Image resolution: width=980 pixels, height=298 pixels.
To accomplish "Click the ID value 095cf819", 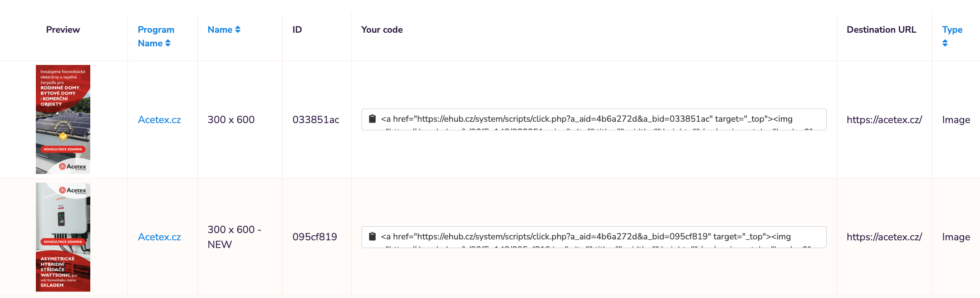I will tap(315, 237).
